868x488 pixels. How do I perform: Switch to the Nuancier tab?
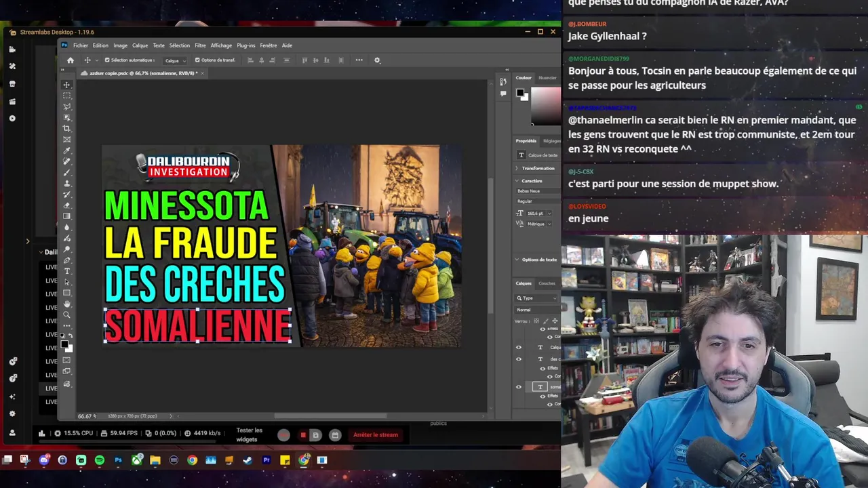(x=547, y=78)
